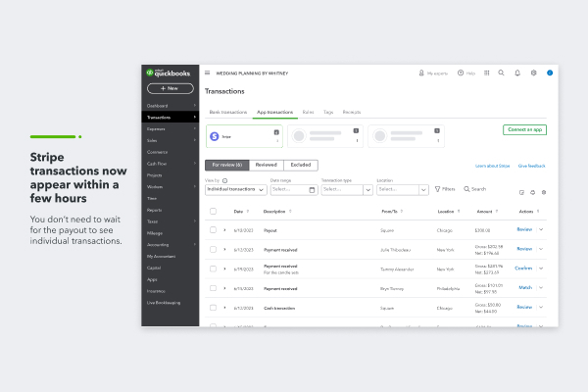Open Live Bookkeeping in the sidebar
This screenshot has height=392, width=588.
[x=164, y=303]
